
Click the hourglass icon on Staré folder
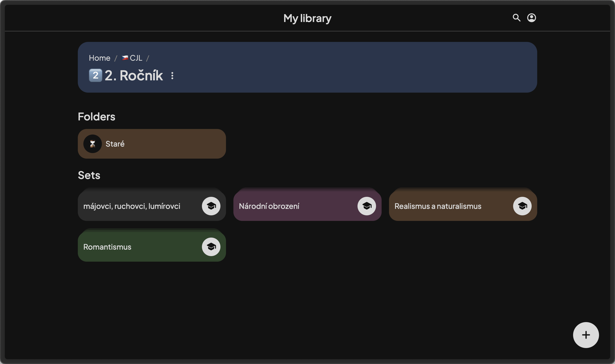(92, 144)
